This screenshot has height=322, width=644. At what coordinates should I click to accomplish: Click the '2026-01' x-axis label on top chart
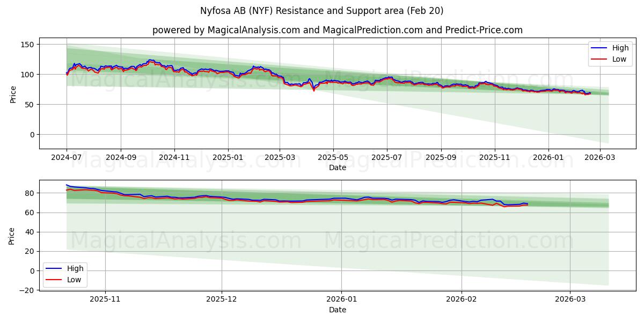pyautogui.click(x=548, y=158)
